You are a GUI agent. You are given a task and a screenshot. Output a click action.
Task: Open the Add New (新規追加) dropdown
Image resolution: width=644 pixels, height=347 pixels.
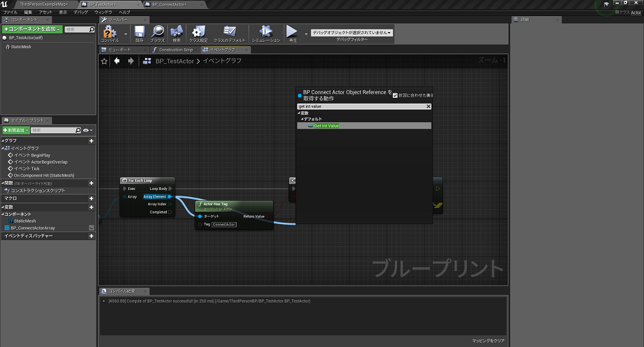point(16,130)
